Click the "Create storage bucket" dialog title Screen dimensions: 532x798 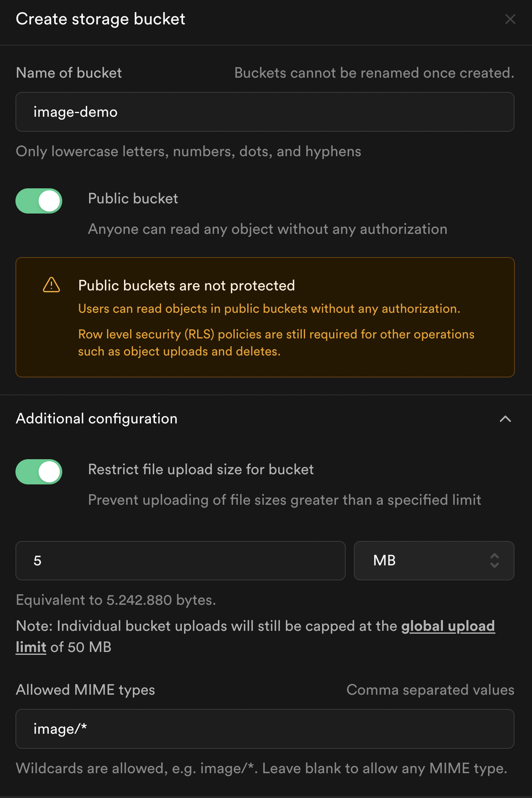point(100,19)
